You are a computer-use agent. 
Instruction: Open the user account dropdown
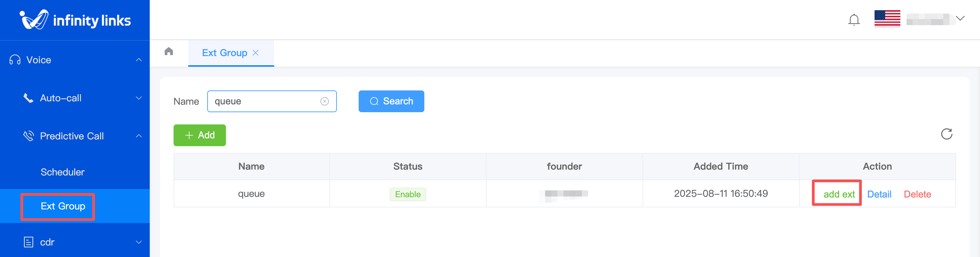(960, 19)
